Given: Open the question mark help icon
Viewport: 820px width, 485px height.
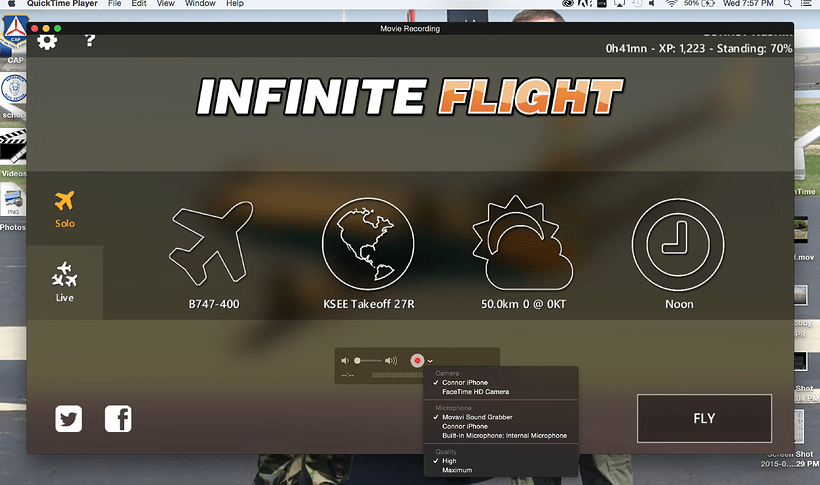Looking at the screenshot, I should click(90, 40).
